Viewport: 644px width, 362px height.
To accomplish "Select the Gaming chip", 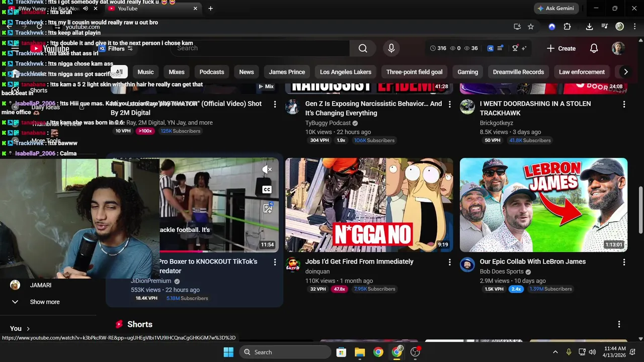I will click(468, 72).
